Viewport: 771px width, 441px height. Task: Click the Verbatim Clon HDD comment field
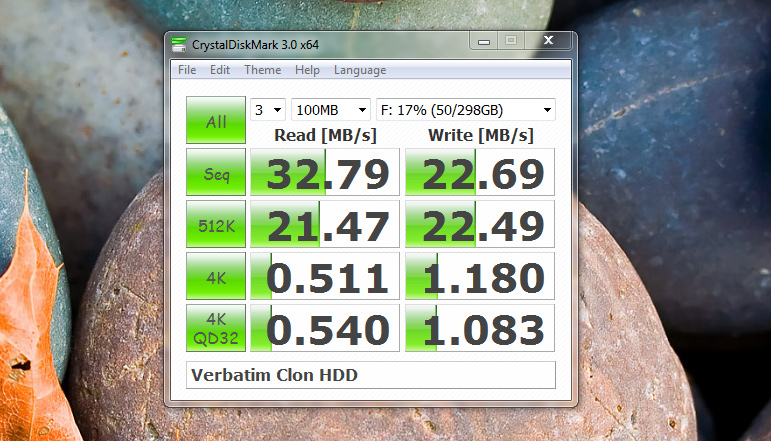[x=371, y=375]
